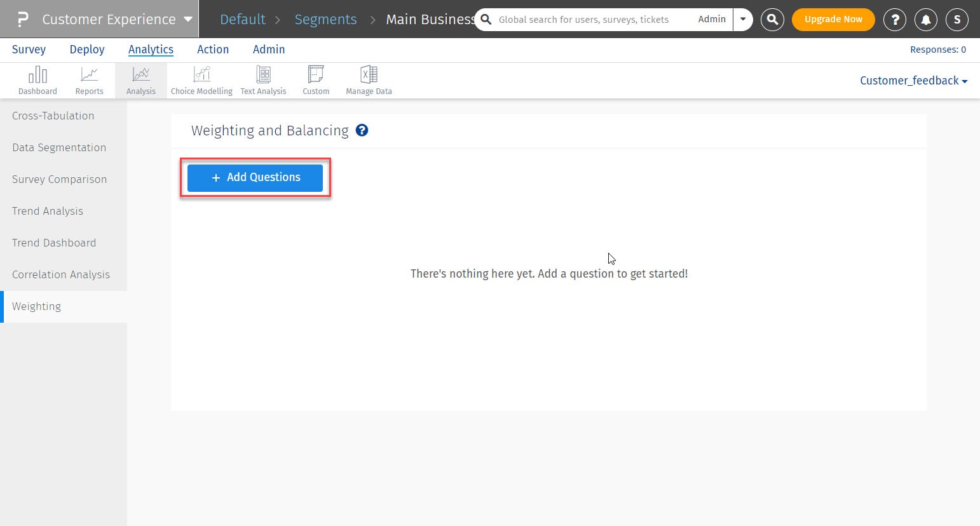Open Correlation Analysis in the sidebar
This screenshot has height=526, width=980.
(64, 274)
